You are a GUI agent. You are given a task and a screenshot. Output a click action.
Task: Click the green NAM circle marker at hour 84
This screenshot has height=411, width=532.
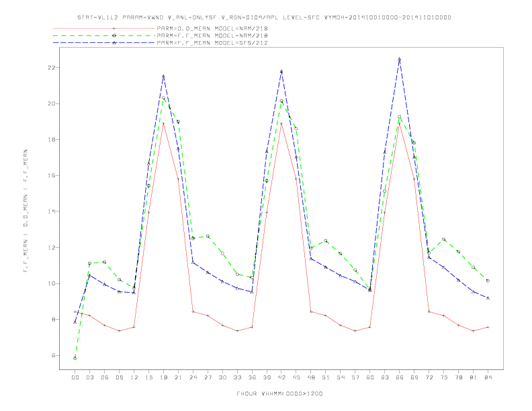[x=488, y=281]
